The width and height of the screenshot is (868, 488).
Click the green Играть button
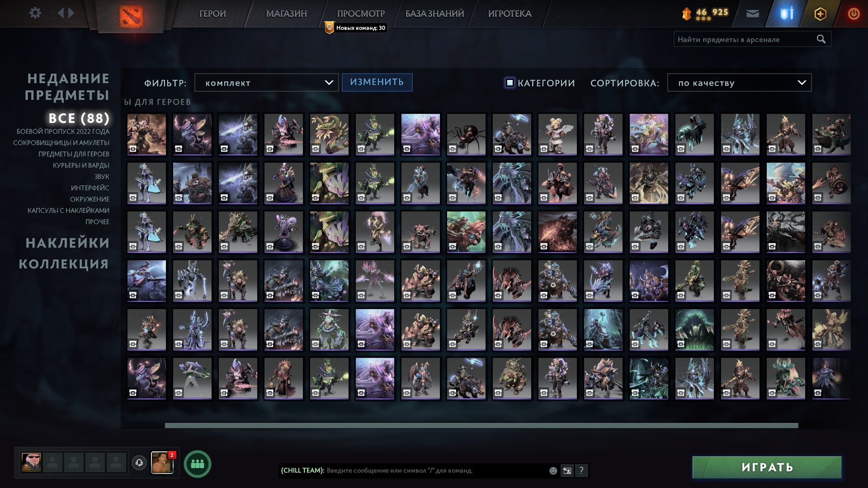pos(767,467)
